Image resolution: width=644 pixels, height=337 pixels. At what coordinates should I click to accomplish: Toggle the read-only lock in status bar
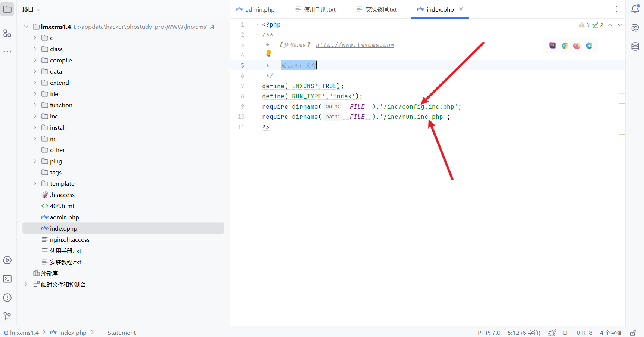tap(633, 333)
